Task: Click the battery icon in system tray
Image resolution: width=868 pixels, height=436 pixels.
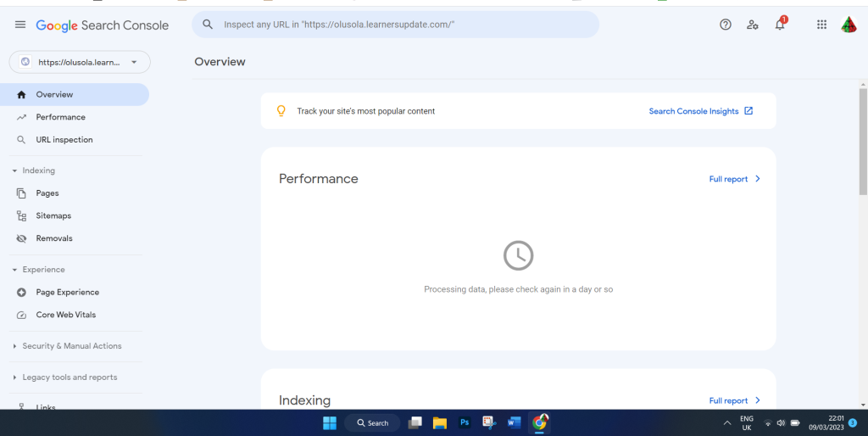Action: coord(795,423)
